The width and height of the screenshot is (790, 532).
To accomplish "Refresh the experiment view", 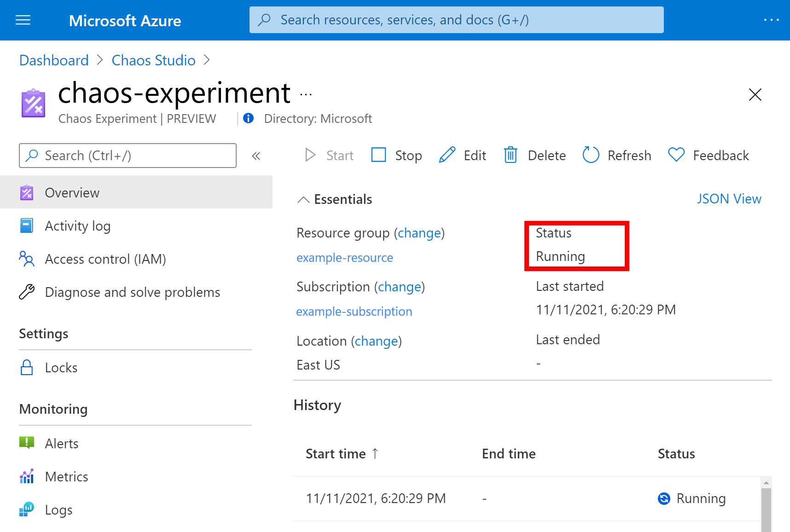I will point(591,155).
